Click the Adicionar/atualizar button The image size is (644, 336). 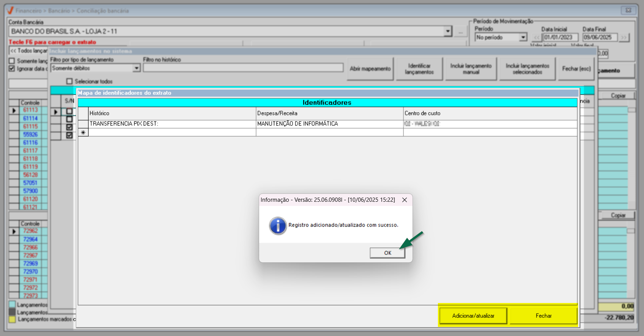click(x=473, y=316)
